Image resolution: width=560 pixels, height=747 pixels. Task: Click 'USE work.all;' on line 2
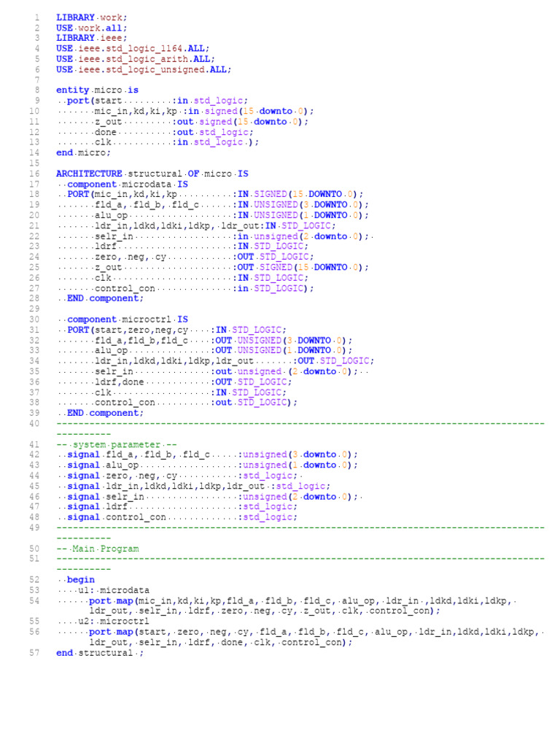91,28
